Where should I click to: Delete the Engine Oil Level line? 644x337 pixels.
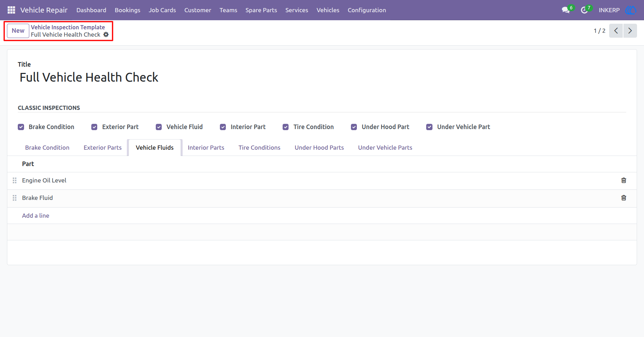[x=624, y=180]
